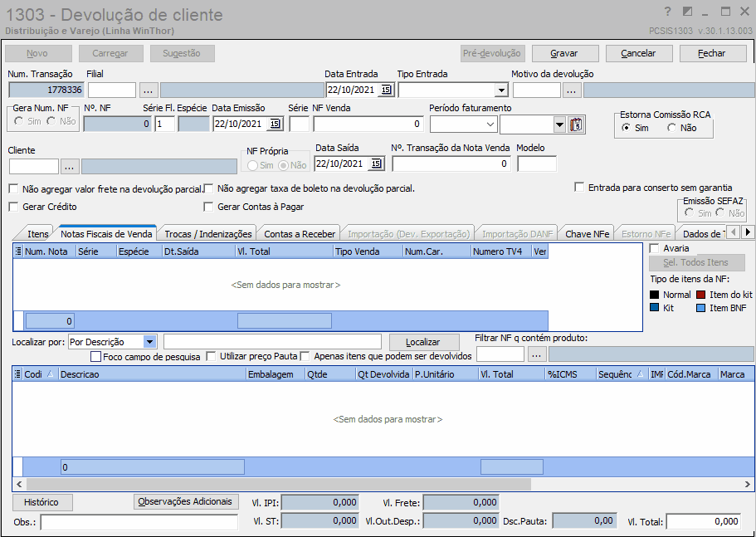This screenshot has width=756, height=537.
Task: Click scrollbar right arrow in items grid
Action: (749, 484)
